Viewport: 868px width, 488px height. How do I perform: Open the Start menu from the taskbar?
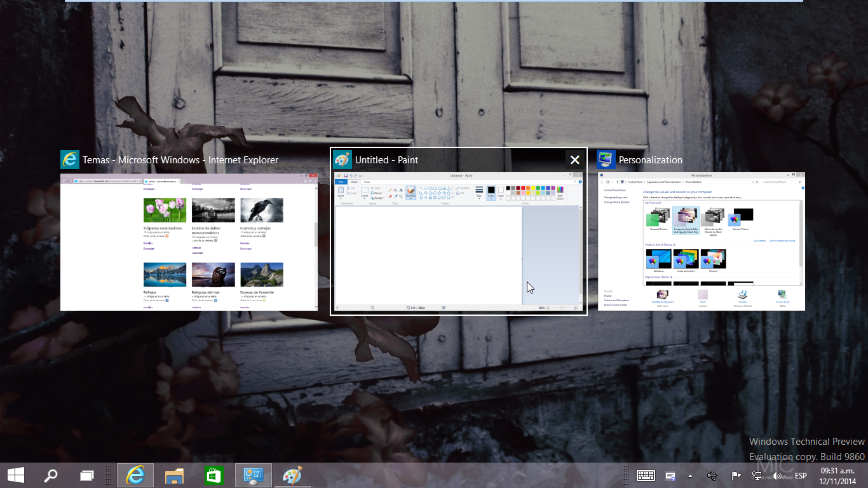(16, 475)
